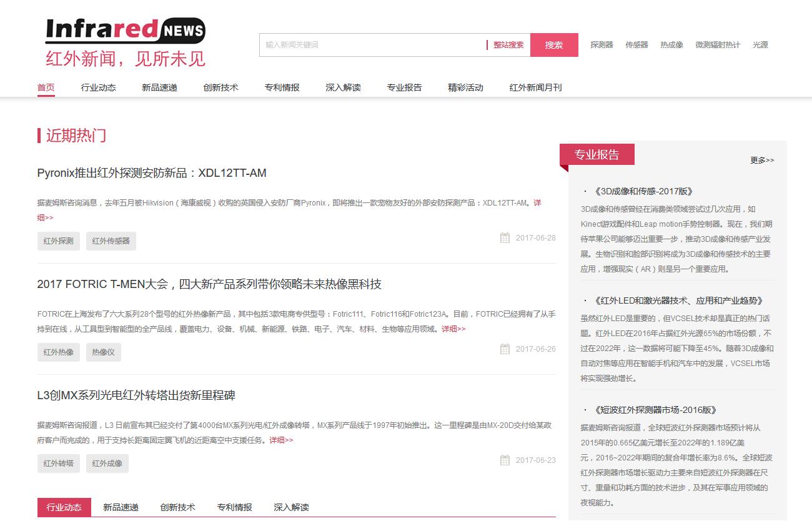The width and height of the screenshot is (812, 521).
Task: Switch to the bottom 创新技术 tab
Action: pos(177,507)
